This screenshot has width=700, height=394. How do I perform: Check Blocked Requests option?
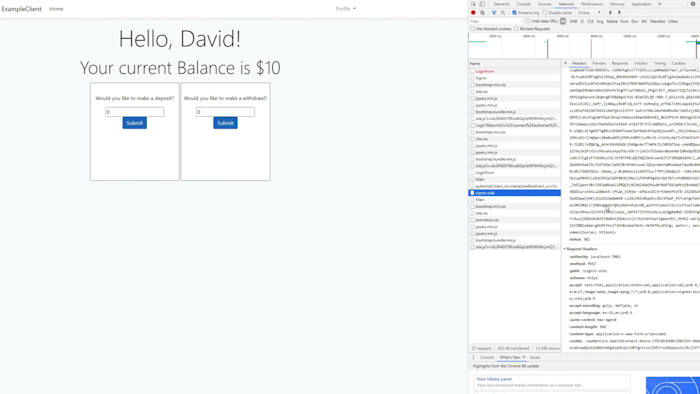coord(517,29)
